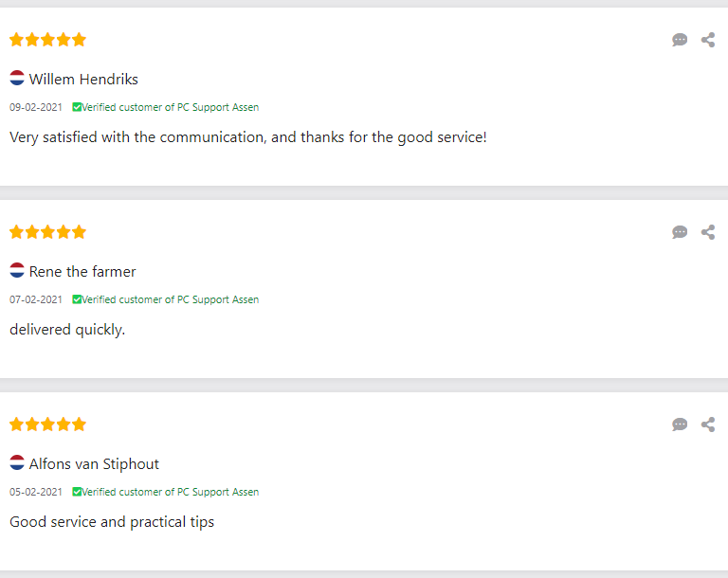
Task: Click Netherlands flag beside Rene the farmer
Action: [17, 271]
